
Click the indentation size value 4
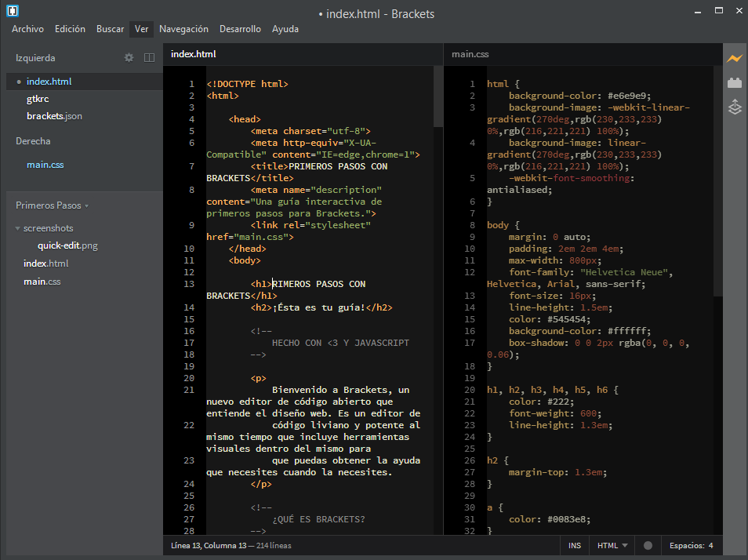711,545
